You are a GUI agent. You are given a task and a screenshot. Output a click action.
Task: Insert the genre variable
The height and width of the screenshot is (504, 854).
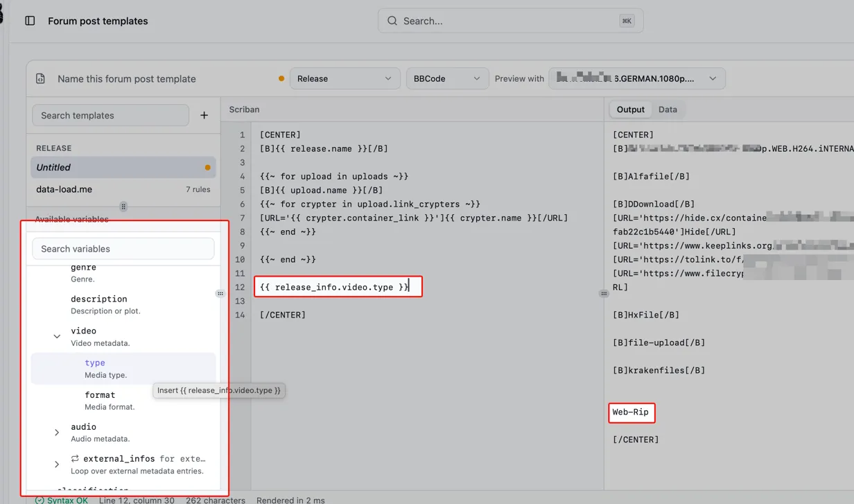point(123,272)
